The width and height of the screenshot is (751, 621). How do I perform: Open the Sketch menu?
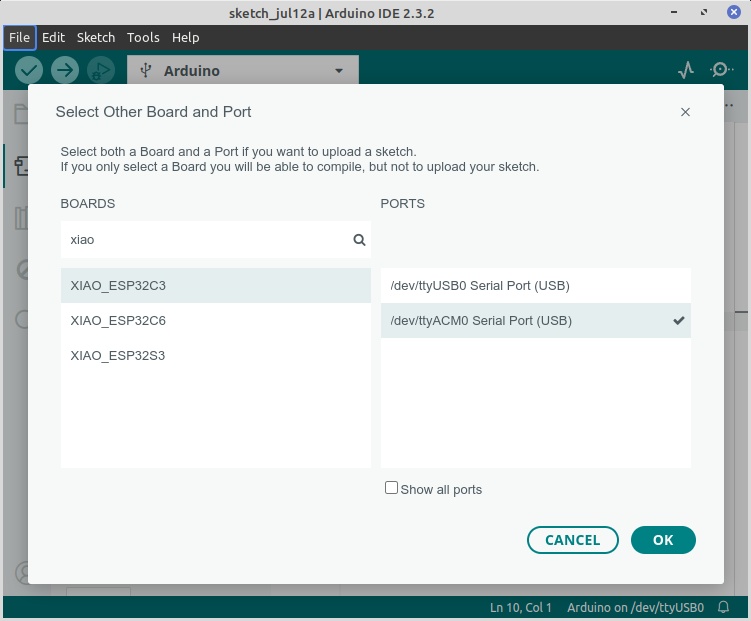(x=96, y=37)
